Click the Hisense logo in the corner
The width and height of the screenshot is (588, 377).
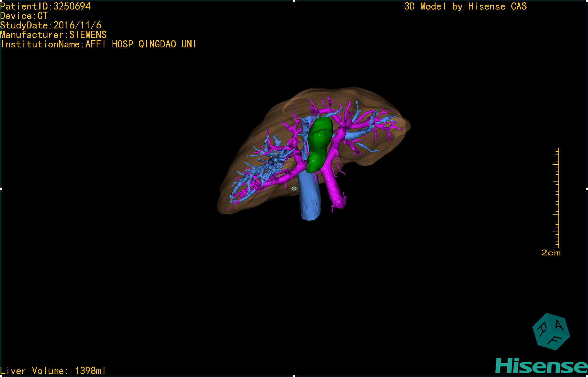coord(541,366)
